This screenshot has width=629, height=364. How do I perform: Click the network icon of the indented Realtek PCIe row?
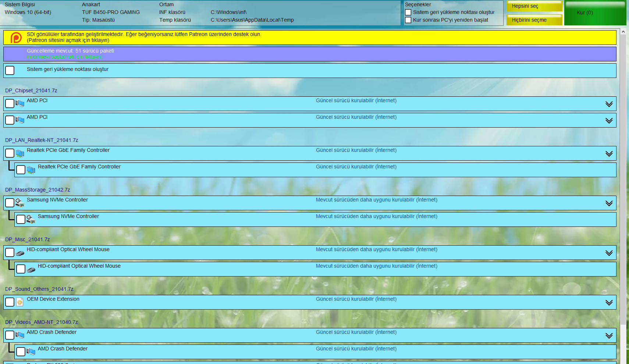pos(31,170)
